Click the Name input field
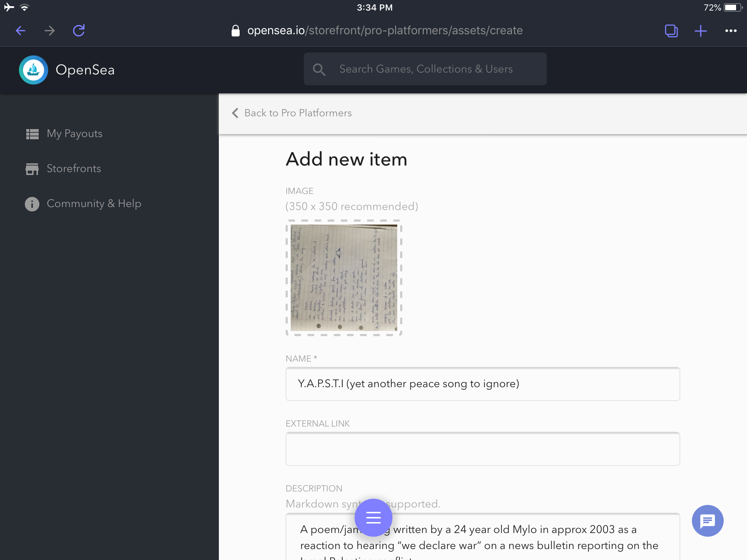 (482, 384)
